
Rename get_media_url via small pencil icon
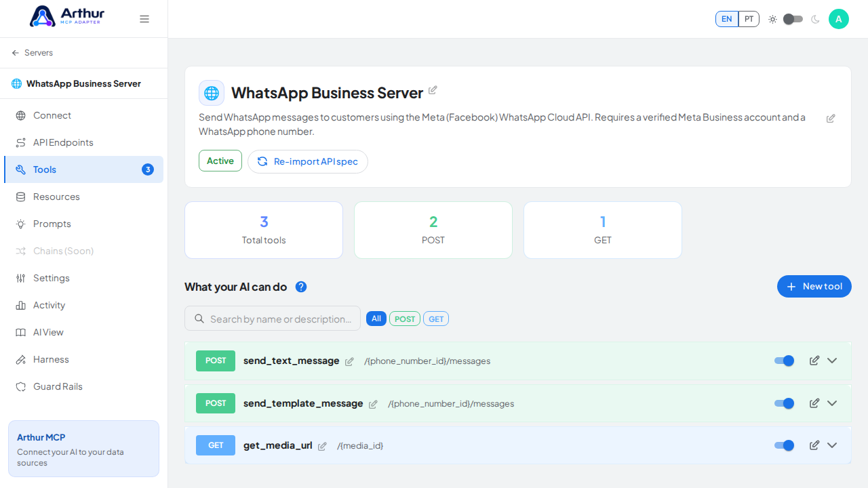point(322,446)
